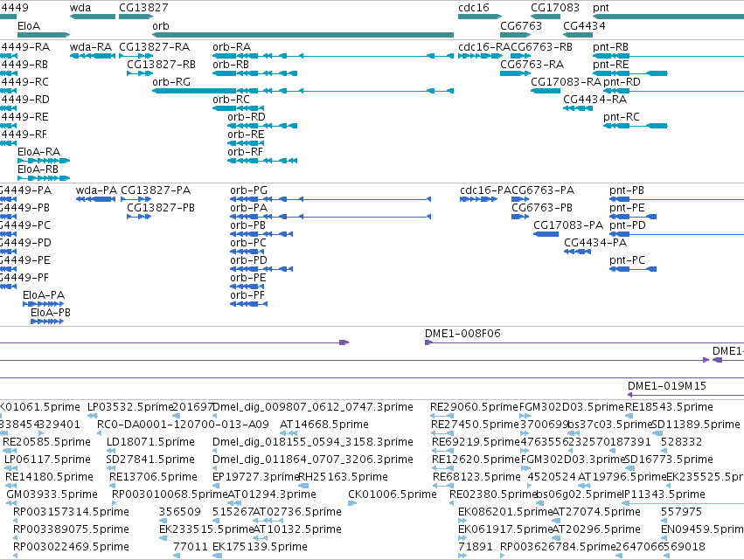The height and width of the screenshot is (560, 744).
Task: Select the orb-RG transcript feature
Action: coord(302,91)
